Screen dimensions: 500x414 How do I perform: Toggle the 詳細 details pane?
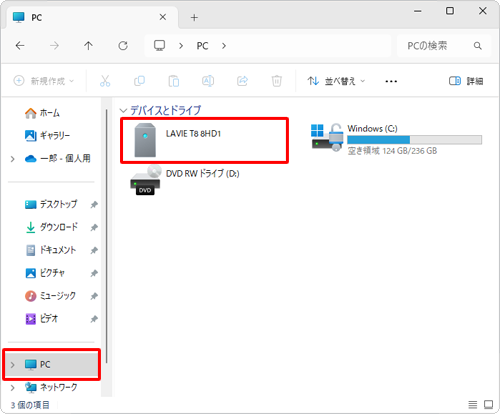466,81
